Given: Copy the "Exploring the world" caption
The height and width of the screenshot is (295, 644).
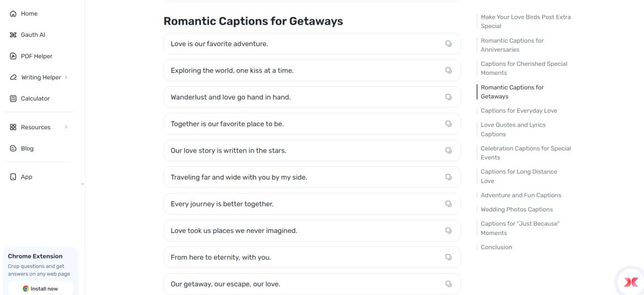Looking at the screenshot, I should (449, 70).
